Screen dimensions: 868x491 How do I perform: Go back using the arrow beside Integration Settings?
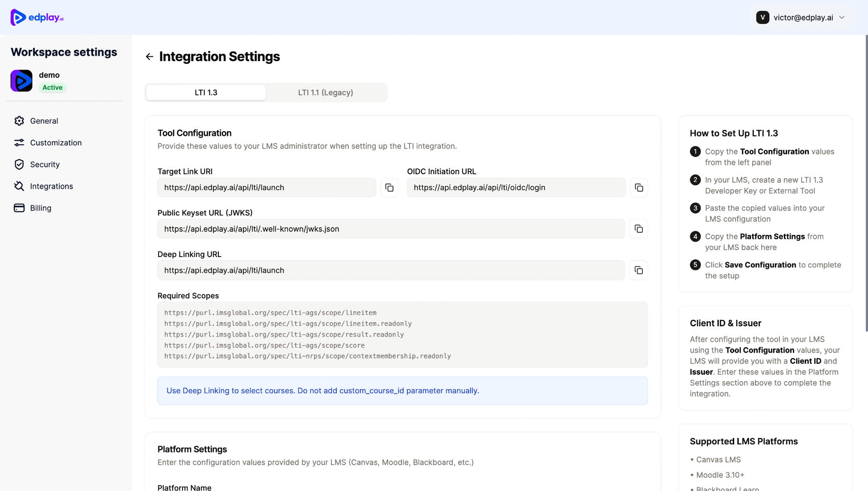[x=150, y=57]
